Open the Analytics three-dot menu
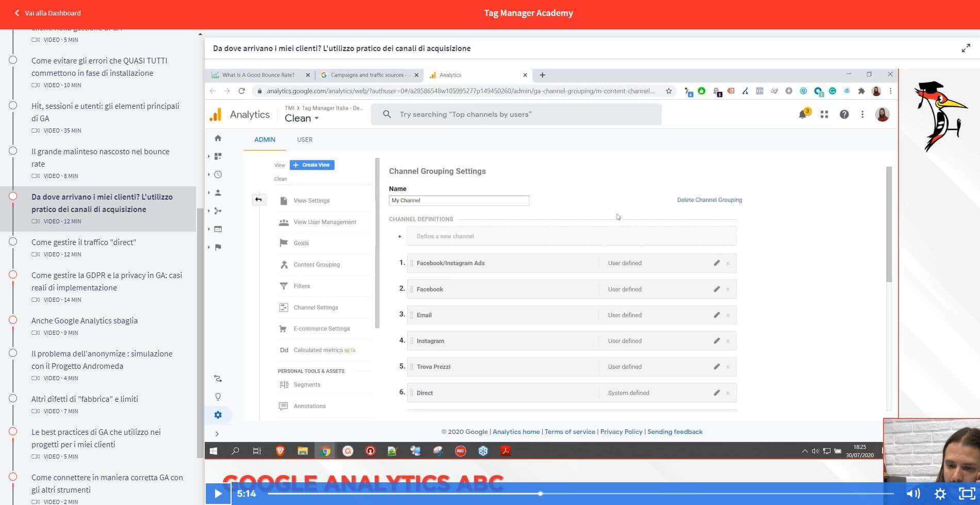 (x=862, y=115)
